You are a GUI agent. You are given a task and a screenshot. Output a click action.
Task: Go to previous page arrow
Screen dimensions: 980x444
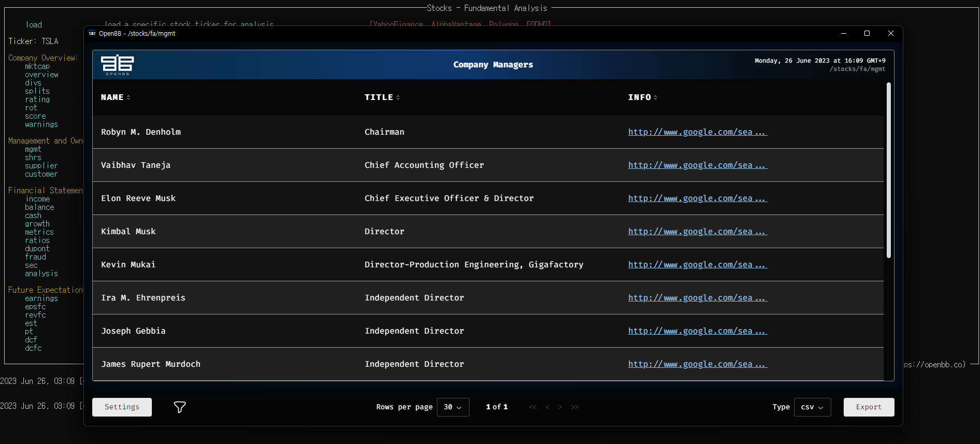point(547,407)
